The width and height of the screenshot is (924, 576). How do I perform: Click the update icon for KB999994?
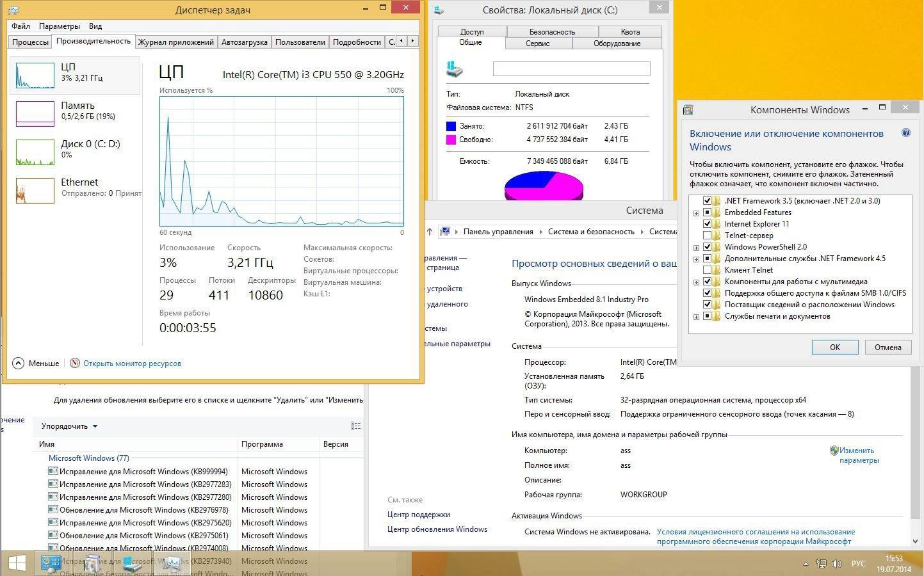click(x=53, y=471)
